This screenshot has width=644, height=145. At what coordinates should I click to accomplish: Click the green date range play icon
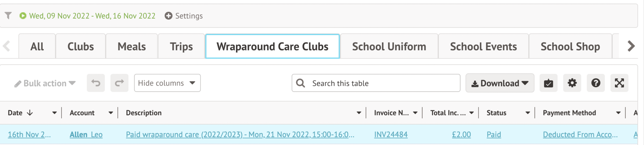(23, 16)
